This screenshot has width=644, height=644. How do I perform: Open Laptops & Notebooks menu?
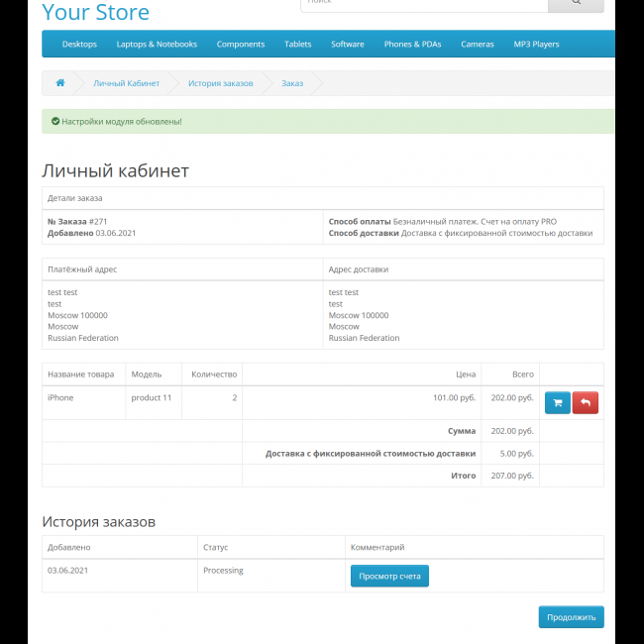coord(157,45)
